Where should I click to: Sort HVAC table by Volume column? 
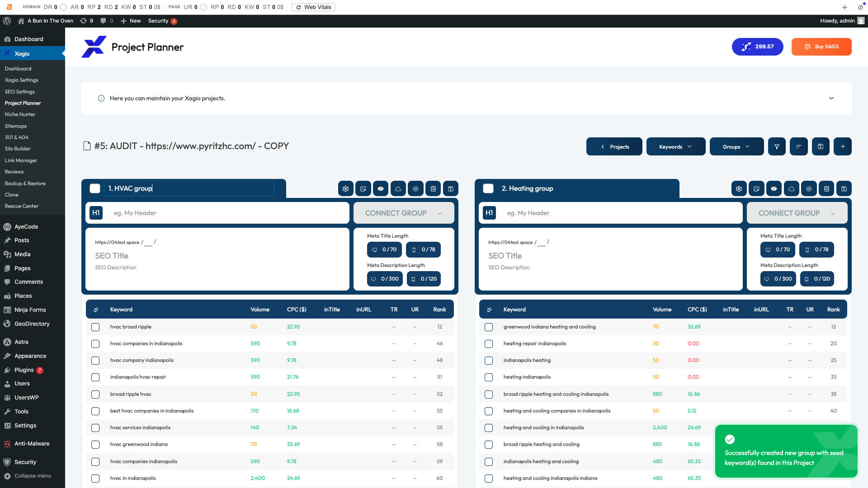coord(260,310)
